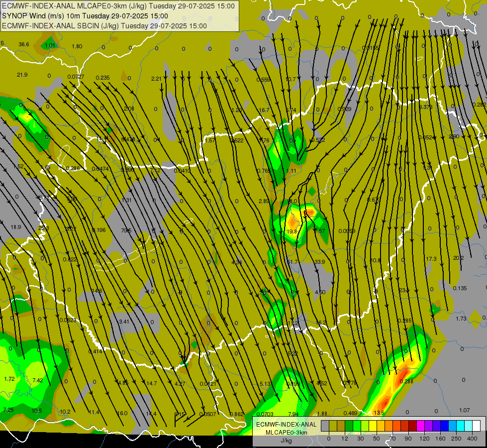Select the legend tick label 30
This screenshot has width=487, height=448.
(361, 439)
